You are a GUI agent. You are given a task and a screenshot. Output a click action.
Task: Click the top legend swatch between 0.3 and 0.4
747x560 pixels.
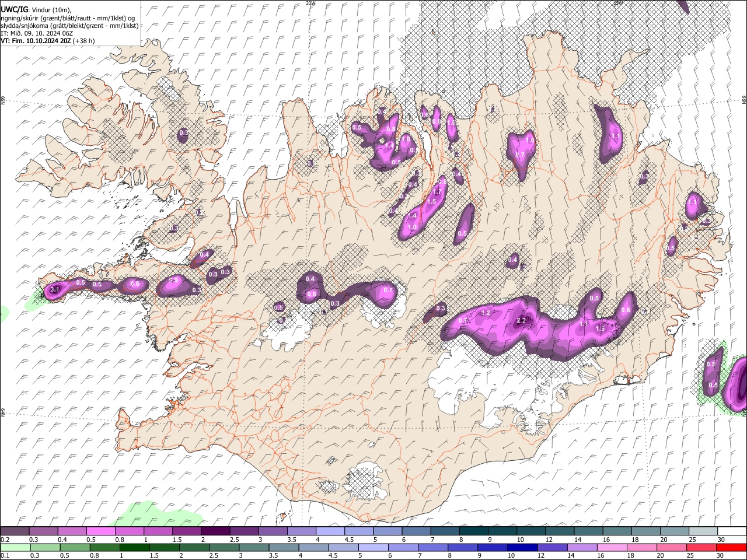pos(43,531)
